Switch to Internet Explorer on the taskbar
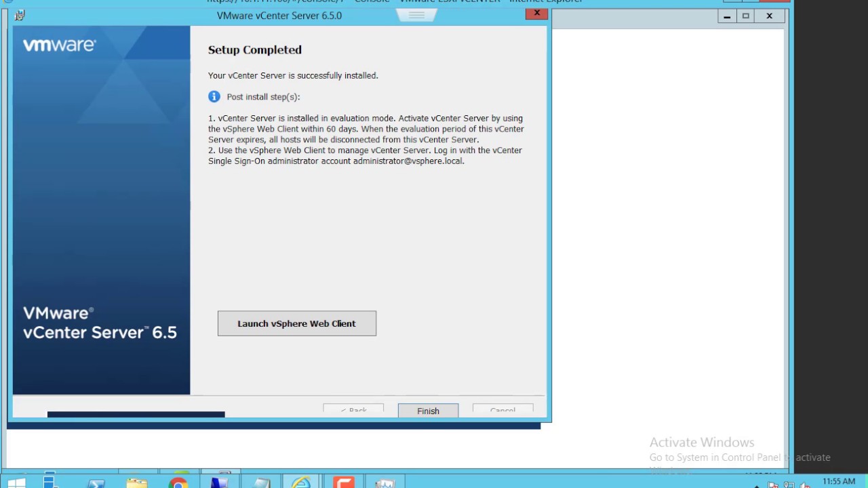The image size is (868, 488). (302, 483)
